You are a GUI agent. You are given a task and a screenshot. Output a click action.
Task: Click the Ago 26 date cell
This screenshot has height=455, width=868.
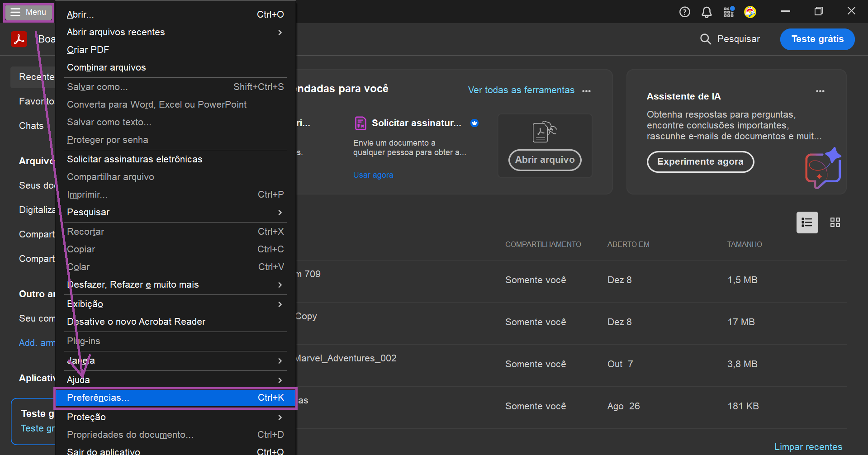coord(624,406)
